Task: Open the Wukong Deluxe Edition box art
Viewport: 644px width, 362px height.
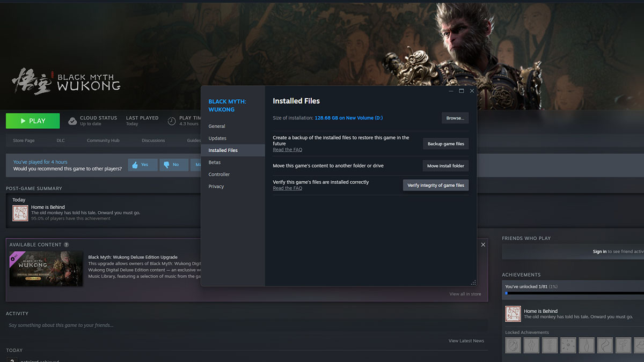Action: point(46,268)
